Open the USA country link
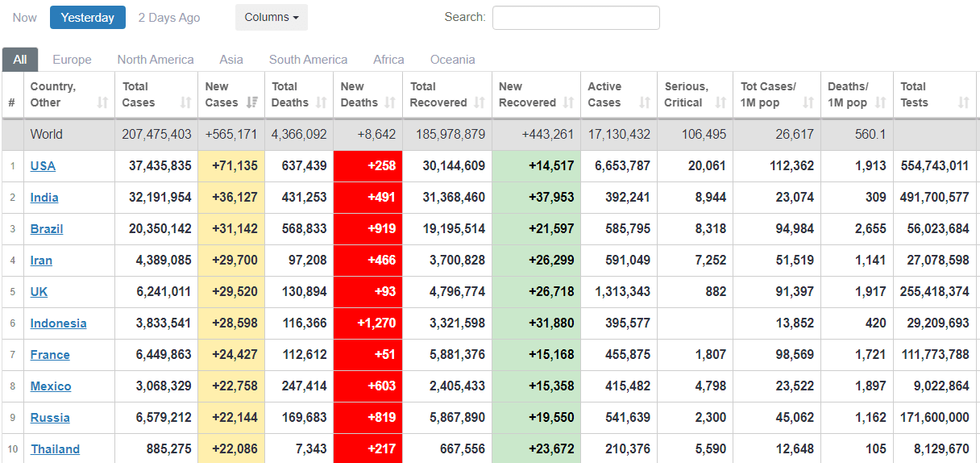980x463 pixels. (x=43, y=166)
